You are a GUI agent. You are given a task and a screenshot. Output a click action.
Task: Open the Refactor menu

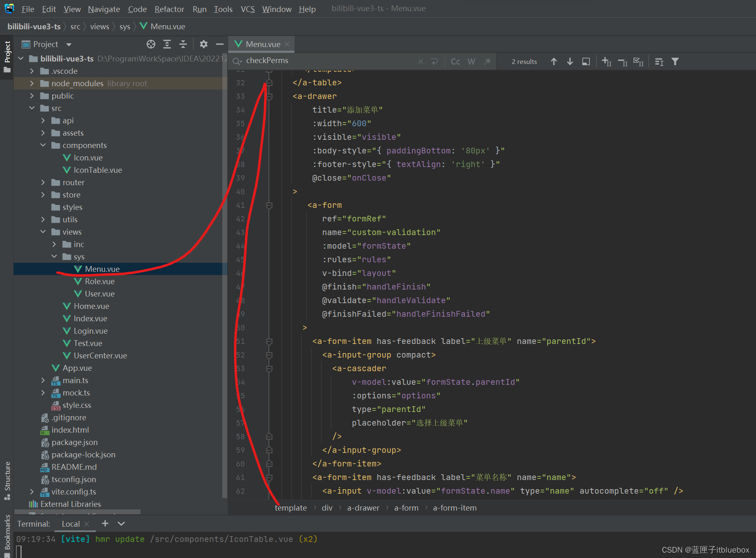pos(169,9)
